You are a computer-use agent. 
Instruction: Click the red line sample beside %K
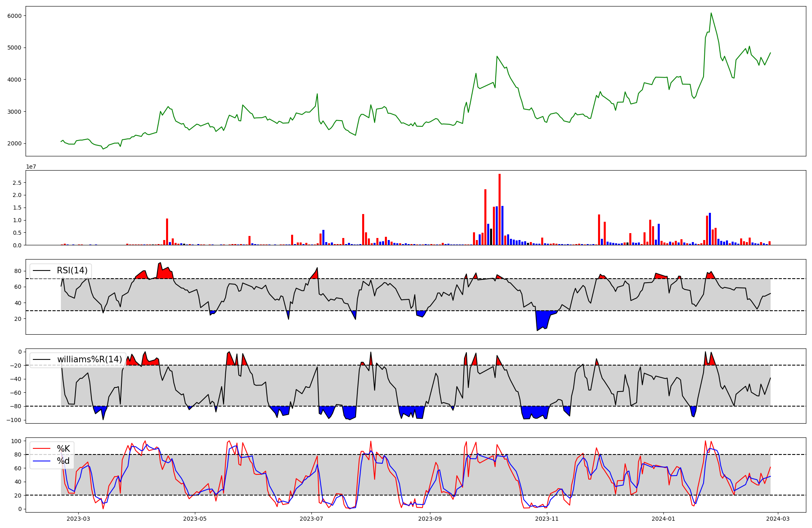41,449
